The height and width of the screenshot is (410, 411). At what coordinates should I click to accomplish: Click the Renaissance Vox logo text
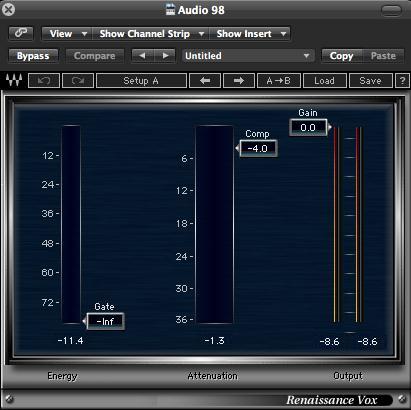pyautogui.click(x=332, y=400)
